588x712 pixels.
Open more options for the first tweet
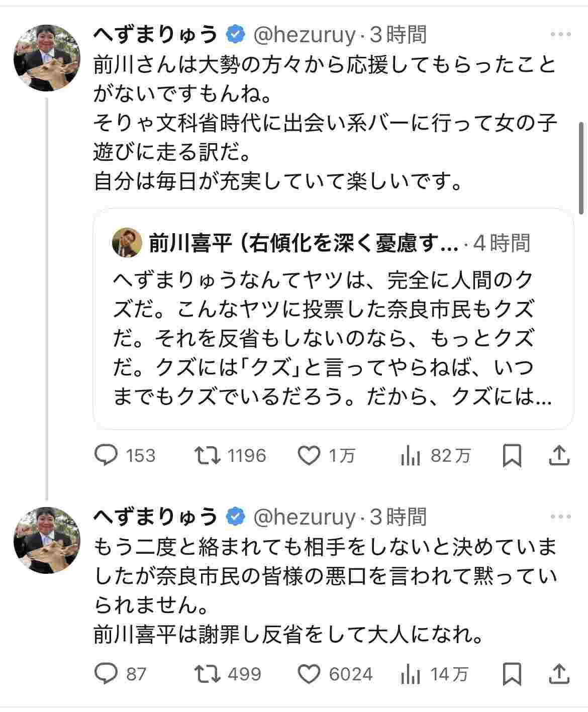pos(561,35)
